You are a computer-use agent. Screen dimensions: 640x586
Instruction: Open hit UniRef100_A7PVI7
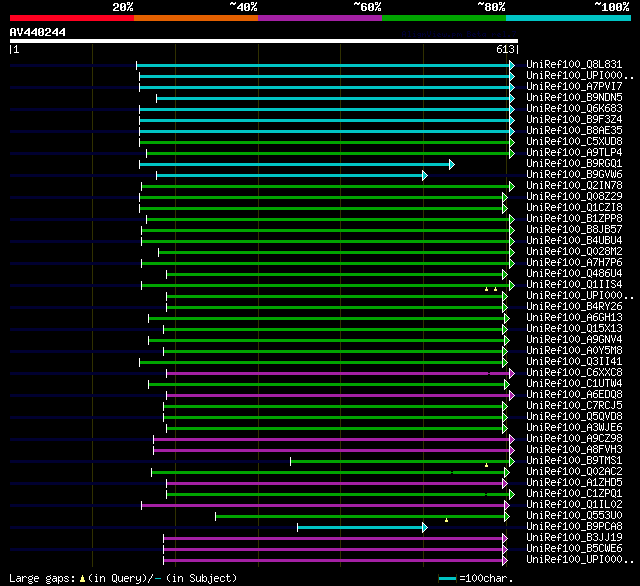click(574, 86)
